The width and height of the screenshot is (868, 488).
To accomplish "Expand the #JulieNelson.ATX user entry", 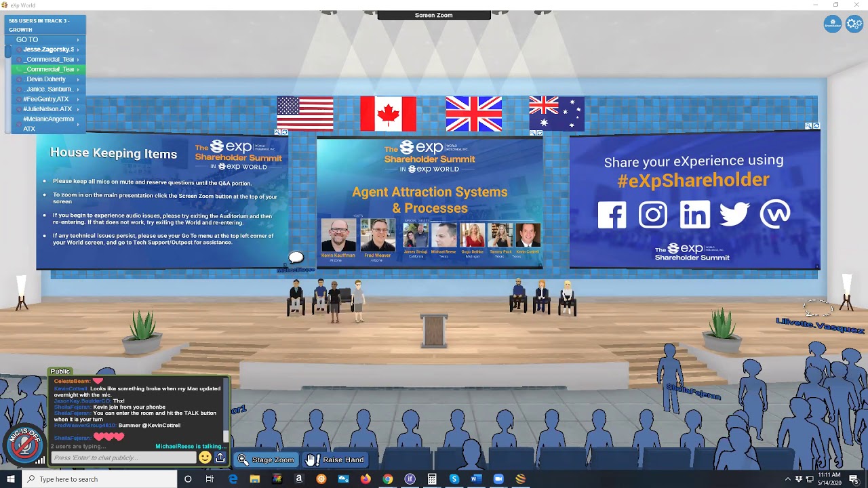I will tap(47, 108).
